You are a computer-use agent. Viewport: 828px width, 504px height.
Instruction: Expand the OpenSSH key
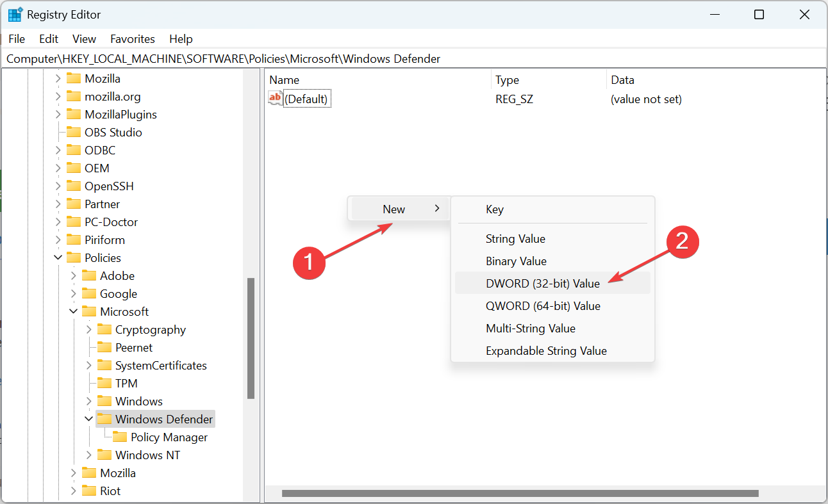tap(58, 186)
